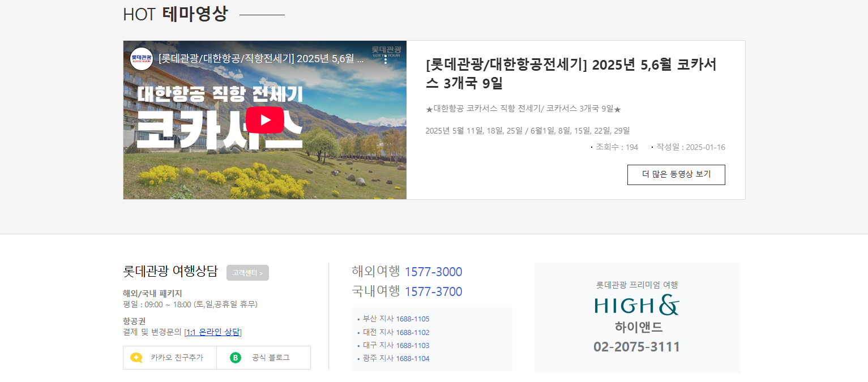Play the 코카서스 YouTube video
Image resolution: width=868 pixels, height=382 pixels.
point(265,120)
